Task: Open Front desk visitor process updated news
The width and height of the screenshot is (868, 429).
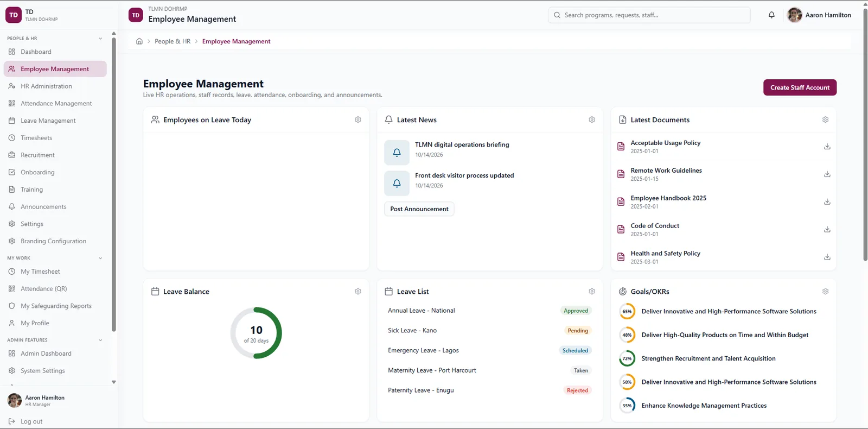Action: click(x=464, y=176)
